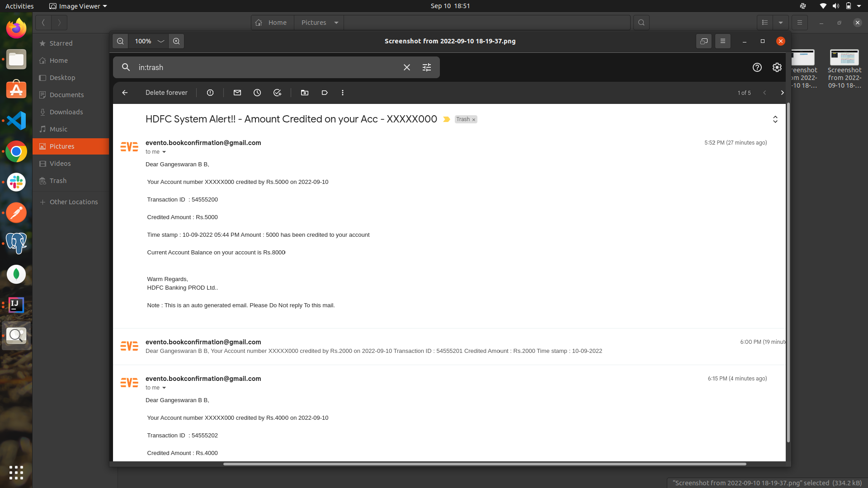Snooze the email using the clock icon
The width and height of the screenshot is (868, 488).
(257, 93)
